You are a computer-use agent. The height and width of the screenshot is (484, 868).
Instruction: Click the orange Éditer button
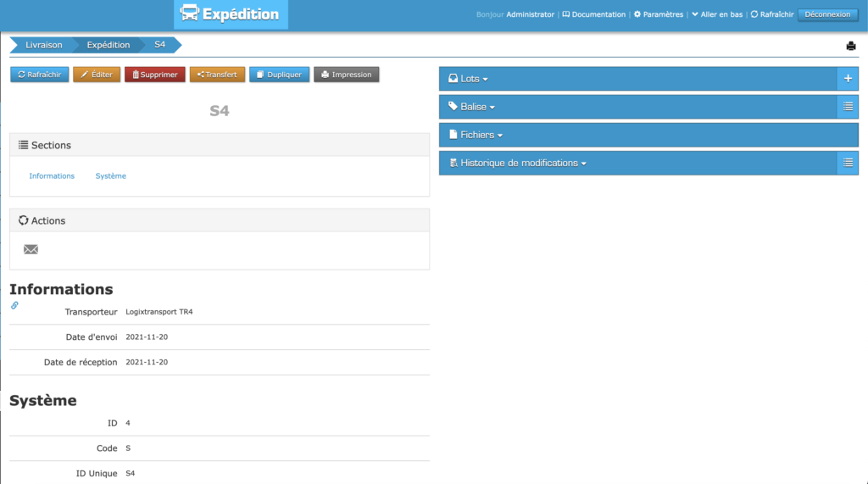tap(97, 75)
